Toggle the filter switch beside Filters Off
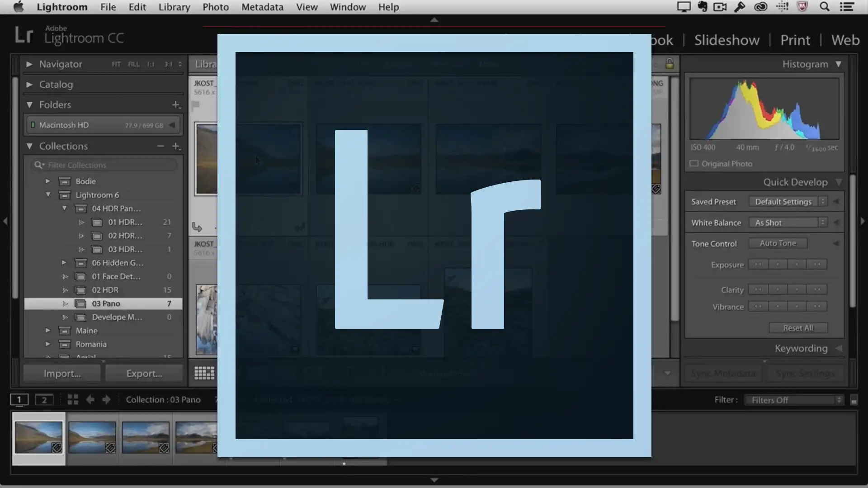 point(854,400)
